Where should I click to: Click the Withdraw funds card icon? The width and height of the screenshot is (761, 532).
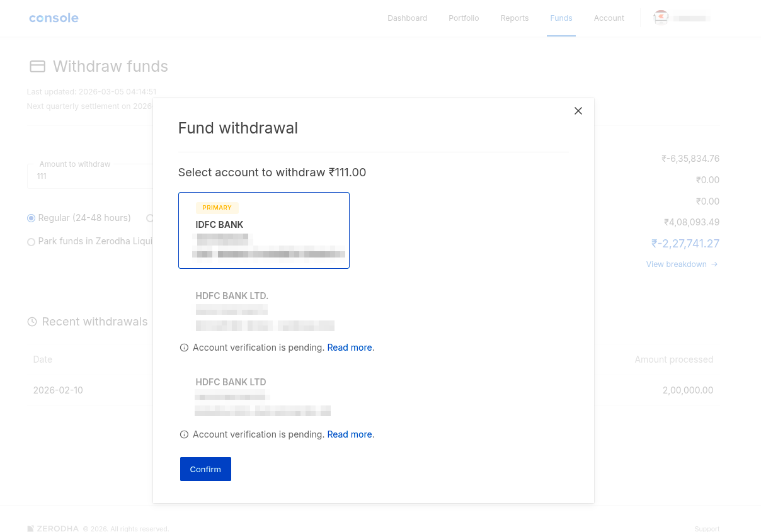(x=37, y=66)
